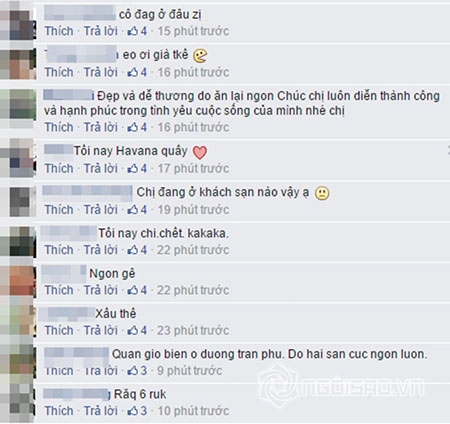Click Thích under 'Đẹp và dễ thương' comment

[59, 127]
